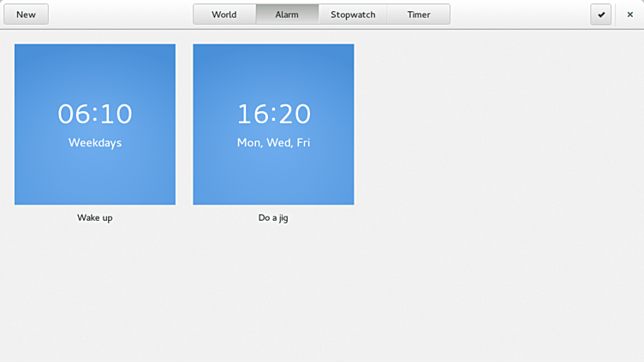Click the New alarm button
The width and height of the screenshot is (644, 362).
click(27, 15)
